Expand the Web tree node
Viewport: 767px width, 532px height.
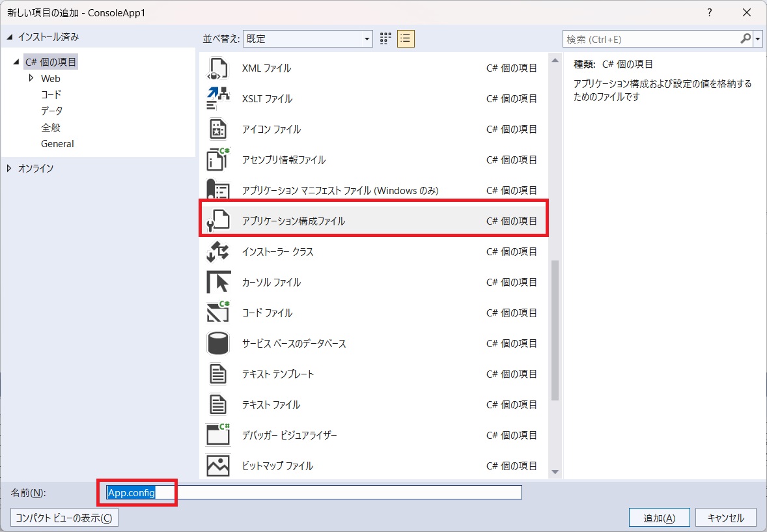[x=31, y=78]
